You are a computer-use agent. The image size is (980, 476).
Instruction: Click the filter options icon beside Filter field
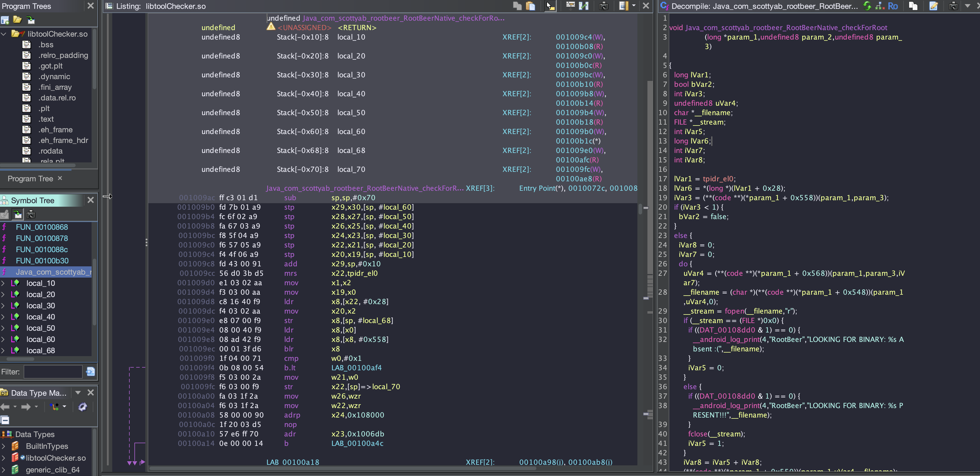click(91, 371)
